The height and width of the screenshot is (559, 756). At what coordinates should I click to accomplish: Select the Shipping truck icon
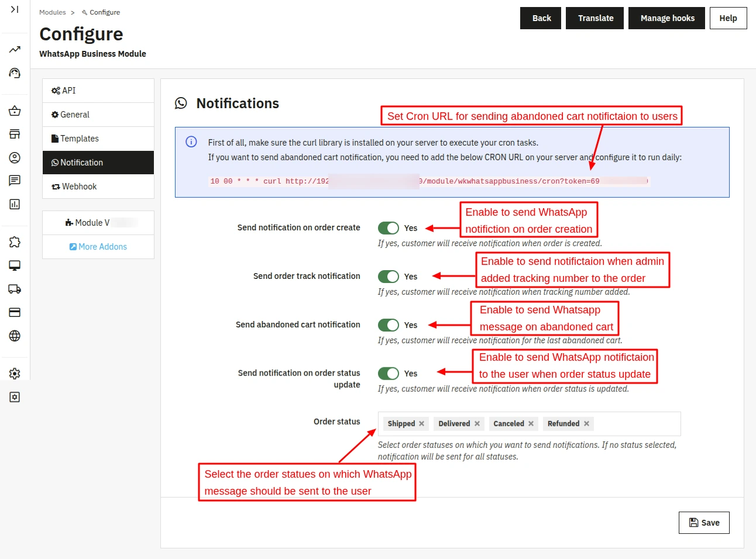tap(15, 288)
